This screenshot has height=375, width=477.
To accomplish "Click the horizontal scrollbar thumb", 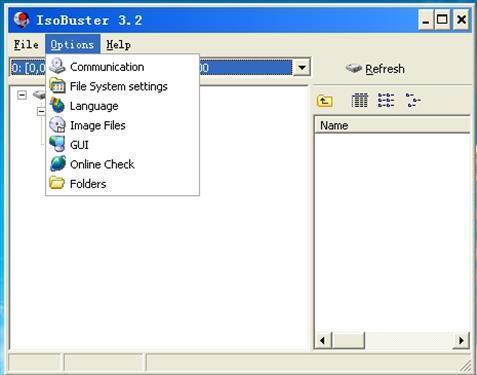I will click(349, 340).
